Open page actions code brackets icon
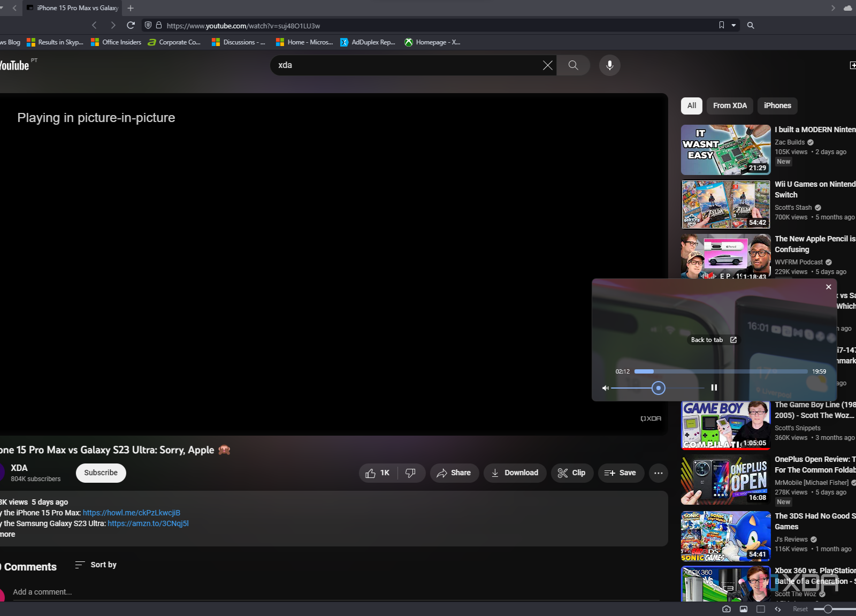This screenshot has width=856, height=616. click(778, 609)
